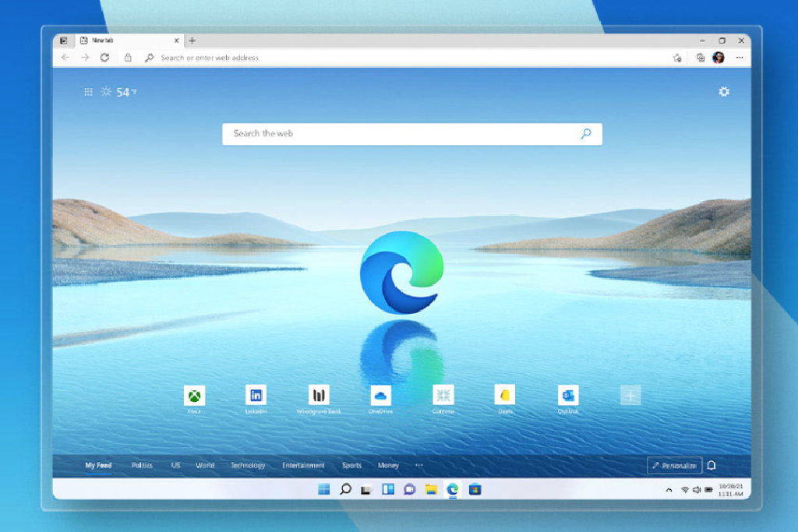
Task: Open the taskbar date and time
Action: coord(730,490)
